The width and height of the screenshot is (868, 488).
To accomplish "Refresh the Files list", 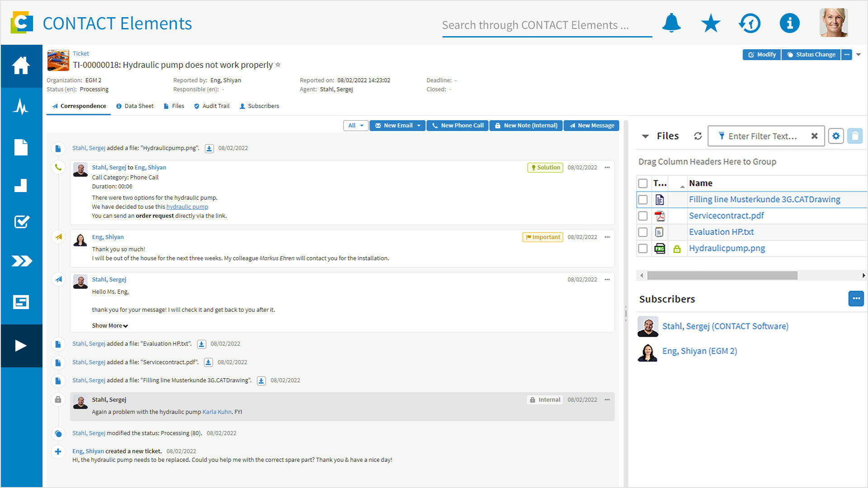I will pos(698,136).
